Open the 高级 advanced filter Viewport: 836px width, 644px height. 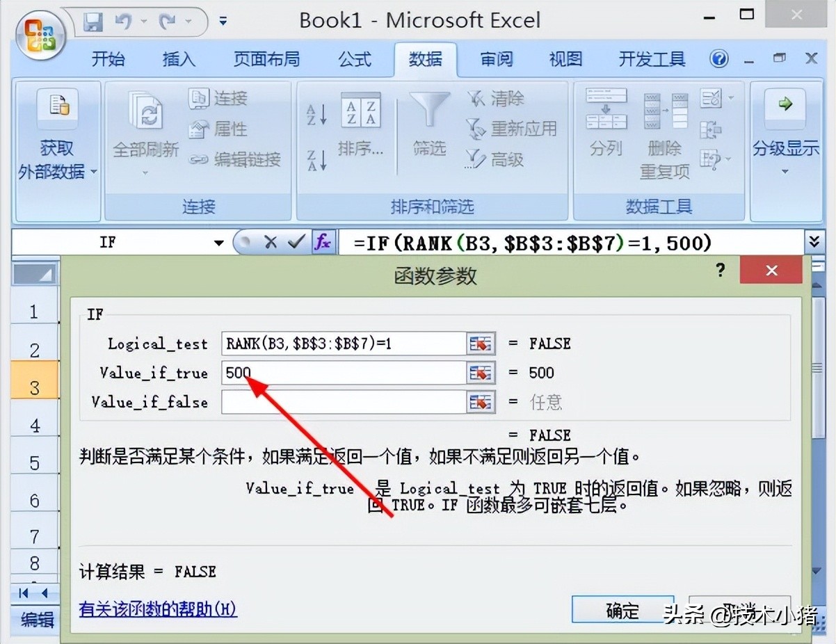tap(495, 159)
